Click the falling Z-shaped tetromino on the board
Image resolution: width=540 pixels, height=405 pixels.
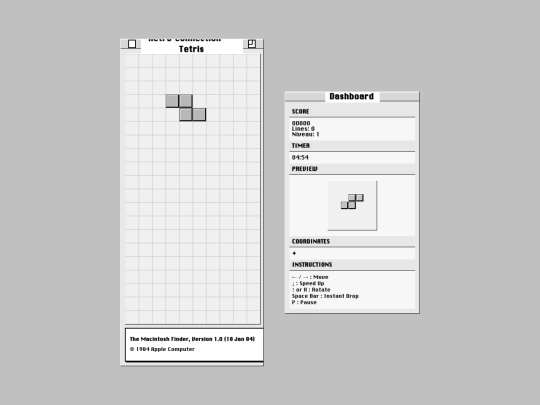point(186,108)
